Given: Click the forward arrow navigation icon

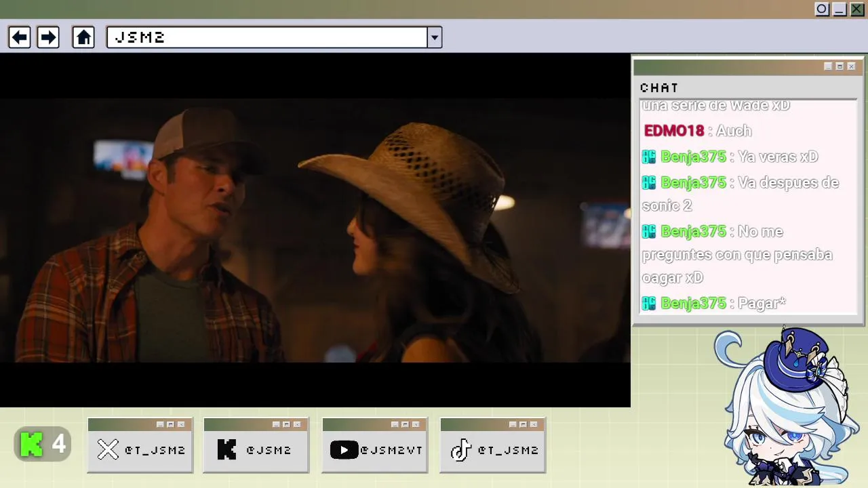Looking at the screenshot, I should pos(47,37).
